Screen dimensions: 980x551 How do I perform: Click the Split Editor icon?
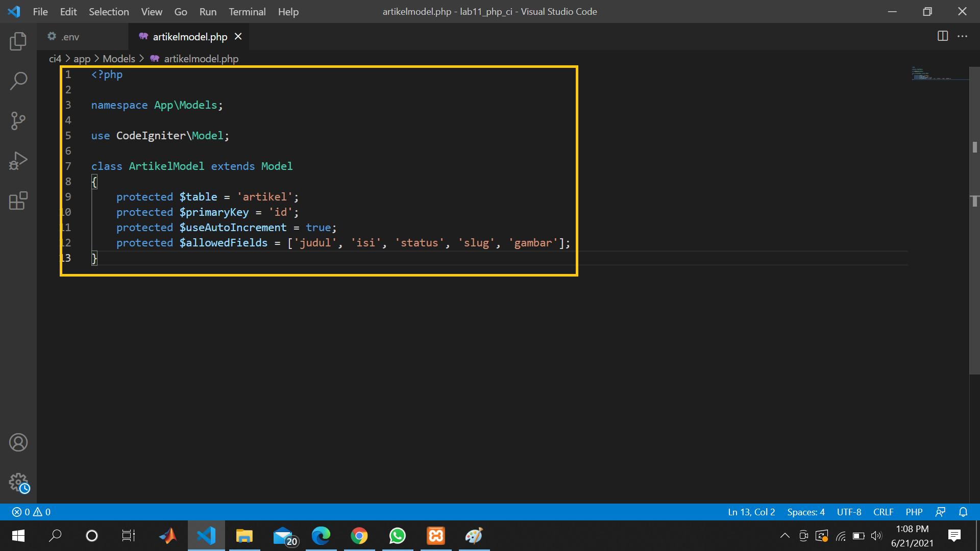tap(942, 36)
